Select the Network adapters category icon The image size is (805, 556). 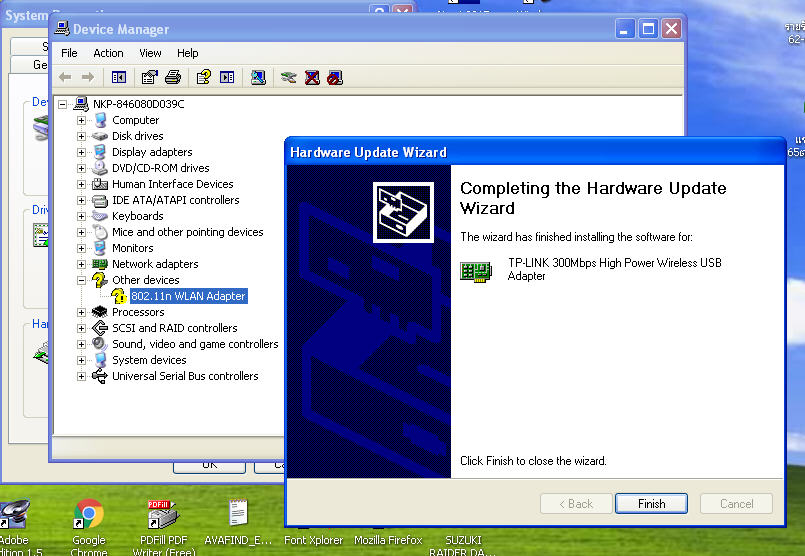coord(100,264)
